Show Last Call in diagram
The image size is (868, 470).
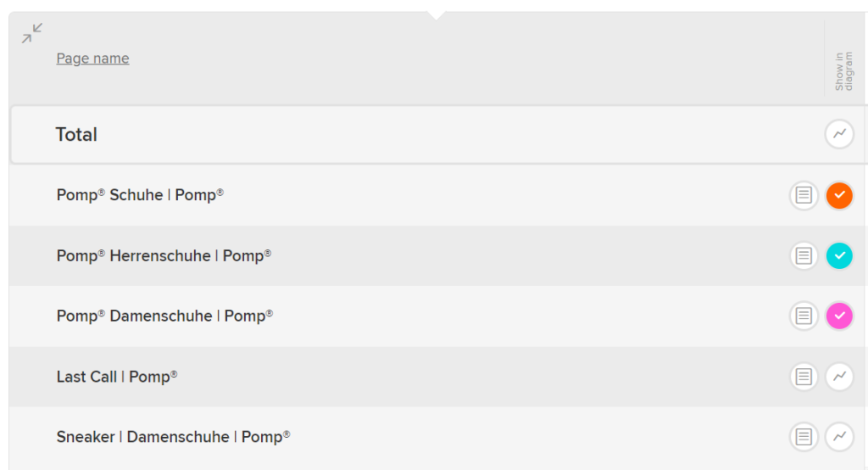pos(839,376)
